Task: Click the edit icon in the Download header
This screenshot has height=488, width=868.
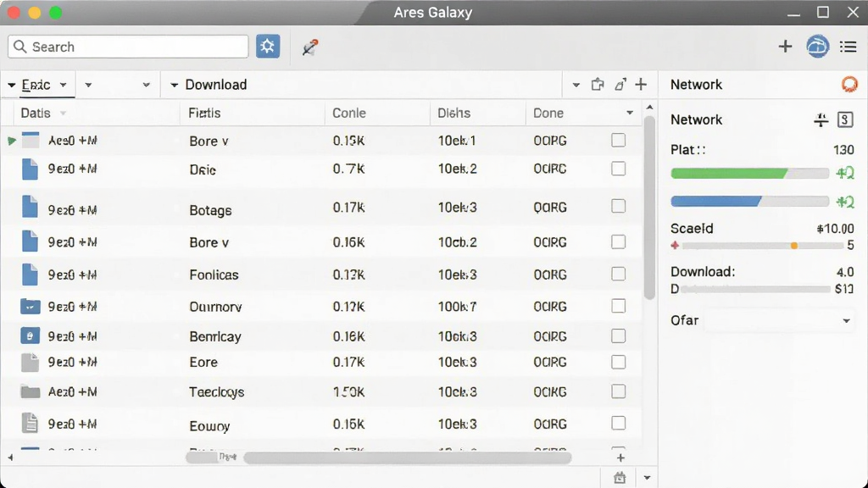Action: [x=620, y=85]
